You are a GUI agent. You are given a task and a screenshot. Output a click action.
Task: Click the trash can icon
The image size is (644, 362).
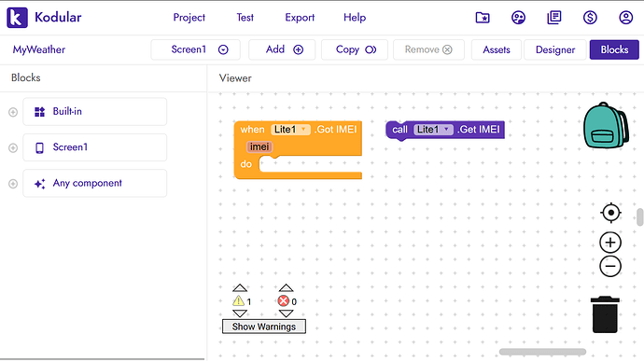[x=605, y=314]
